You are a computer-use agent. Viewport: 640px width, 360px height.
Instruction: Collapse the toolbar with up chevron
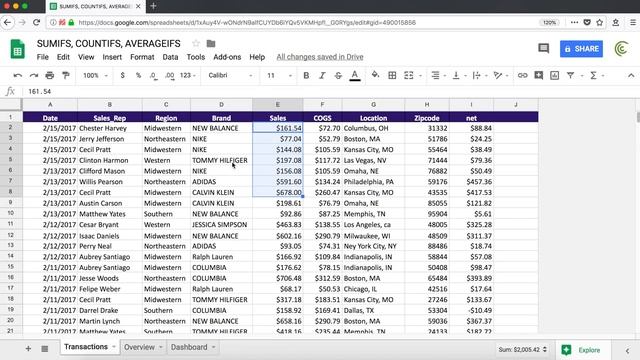(x=631, y=76)
